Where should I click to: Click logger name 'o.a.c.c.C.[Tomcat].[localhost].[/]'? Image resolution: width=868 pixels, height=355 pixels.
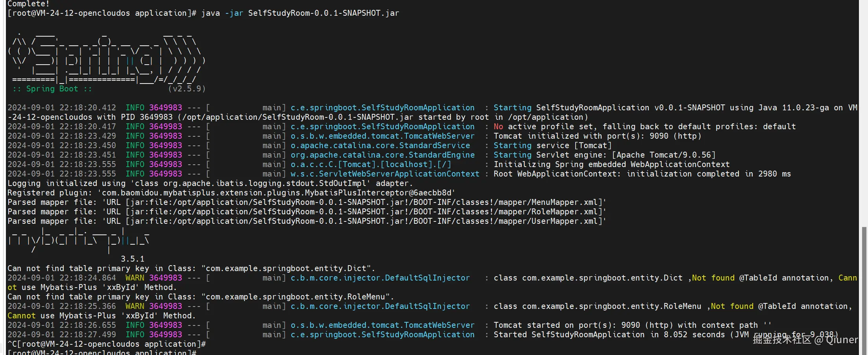coord(371,164)
